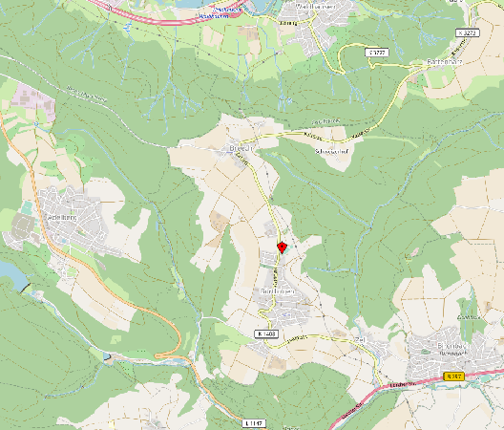Click the Rattenharz village label

tap(445, 62)
